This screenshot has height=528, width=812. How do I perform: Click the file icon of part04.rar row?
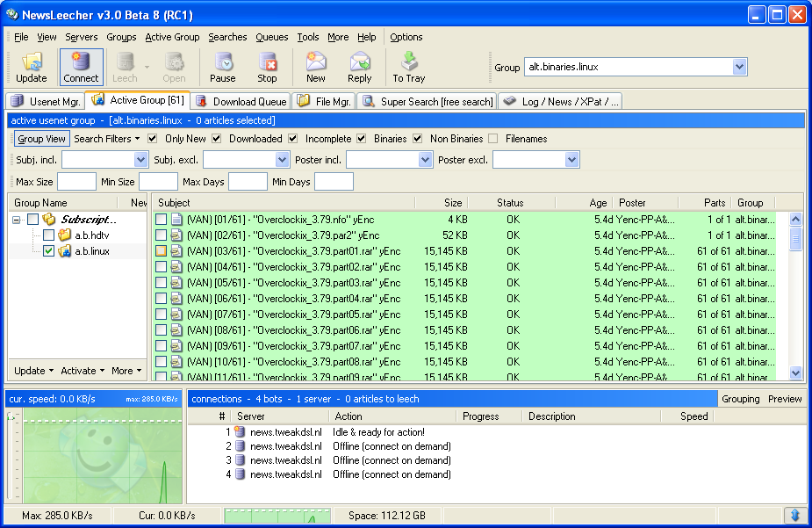click(x=176, y=299)
